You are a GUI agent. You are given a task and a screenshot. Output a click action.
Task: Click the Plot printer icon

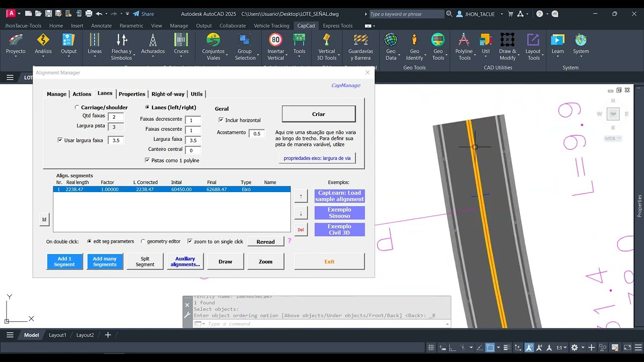89,14
